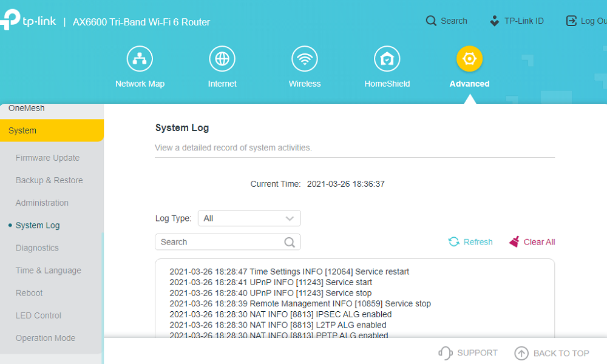Click the SUPPORT headset link
This screenshot has width=607, height=364.
point(468,353)
